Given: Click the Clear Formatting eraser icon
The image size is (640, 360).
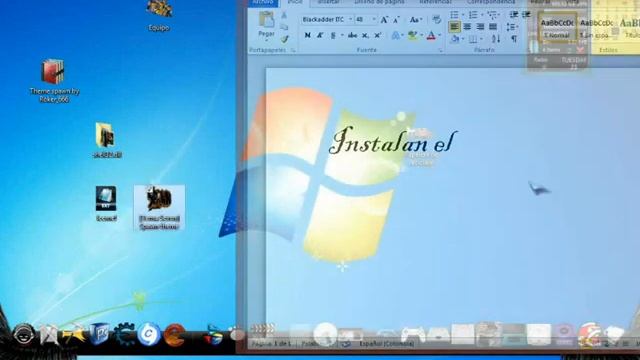Looking at the screenshot, I should pos(436,19).
